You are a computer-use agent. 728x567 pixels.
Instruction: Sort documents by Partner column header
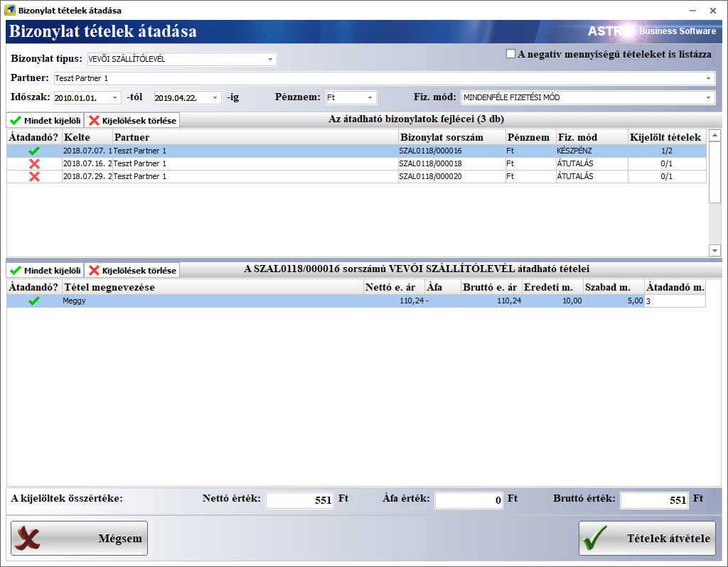tap(255, 137)
